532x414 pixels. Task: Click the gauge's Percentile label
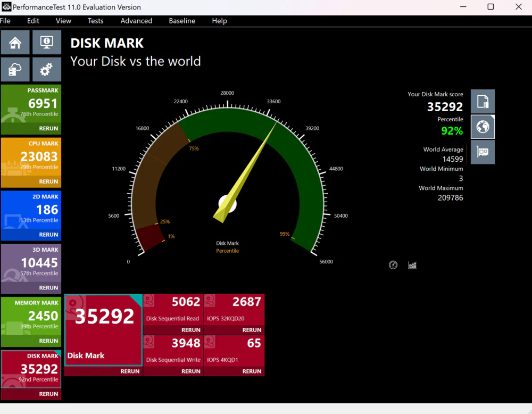coord(227,251)
